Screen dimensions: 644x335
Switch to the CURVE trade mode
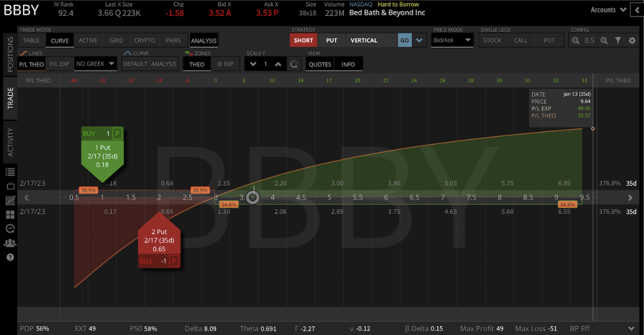(59, 40)
